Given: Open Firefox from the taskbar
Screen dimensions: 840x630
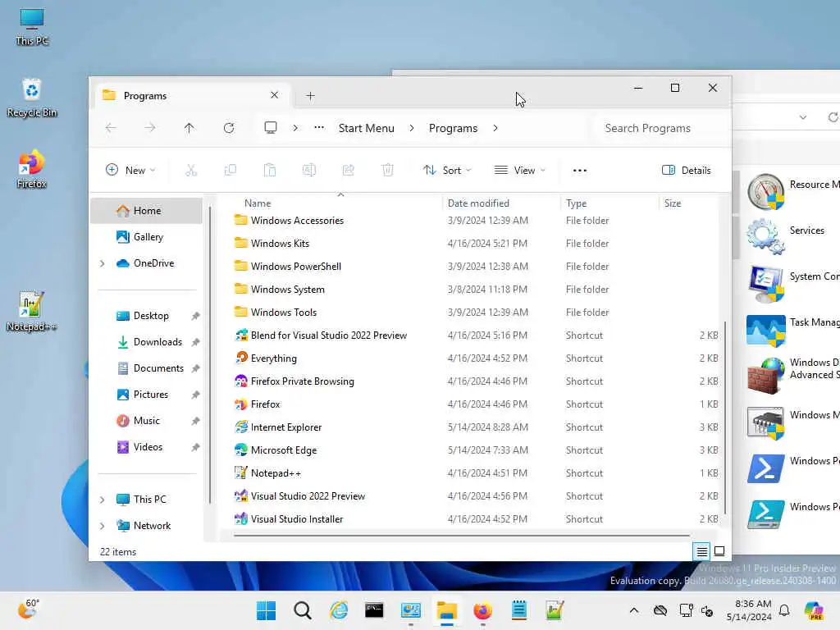Looking at the screenshot, I should point(482,610).
